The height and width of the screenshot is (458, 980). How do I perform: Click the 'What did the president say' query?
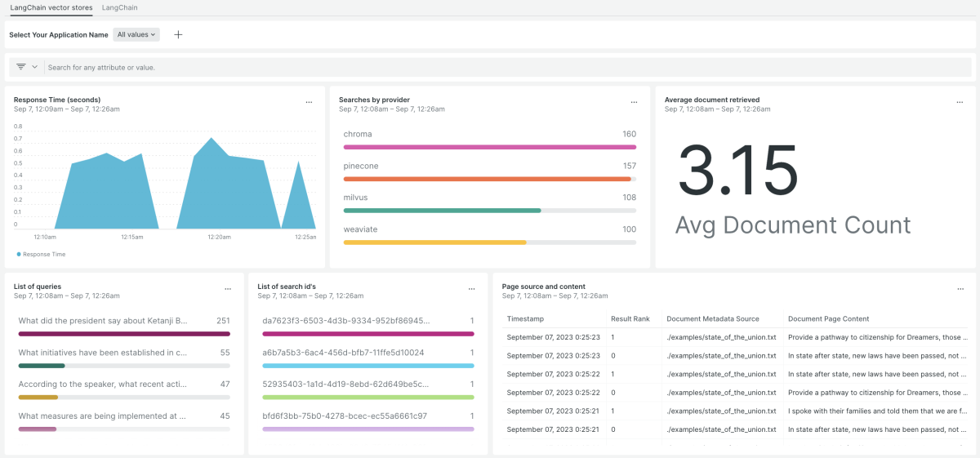[x=103, y=322]
